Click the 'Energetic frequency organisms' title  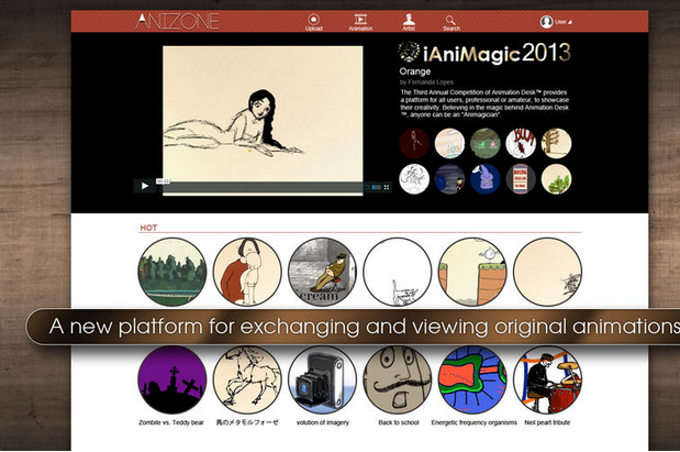coord(474,423)
